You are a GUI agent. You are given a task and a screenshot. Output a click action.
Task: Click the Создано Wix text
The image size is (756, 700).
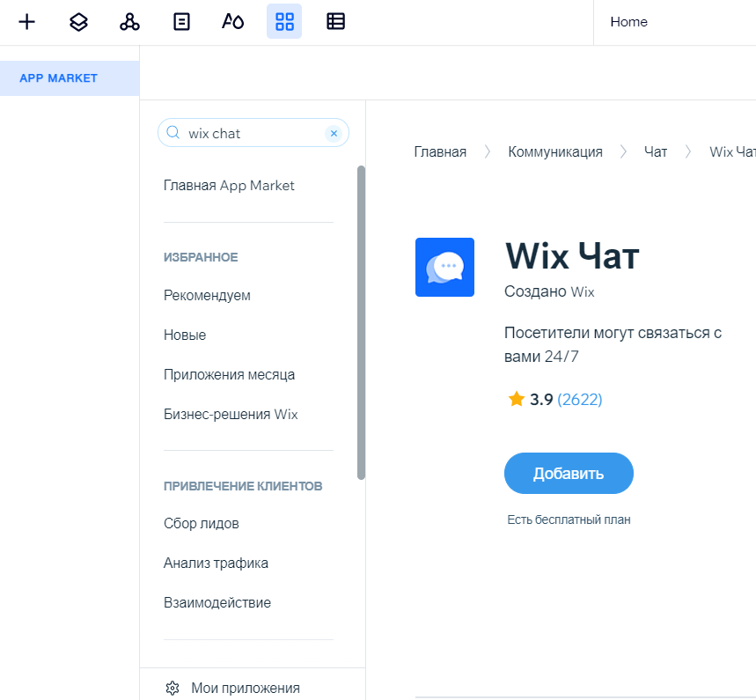coord(549,291)
